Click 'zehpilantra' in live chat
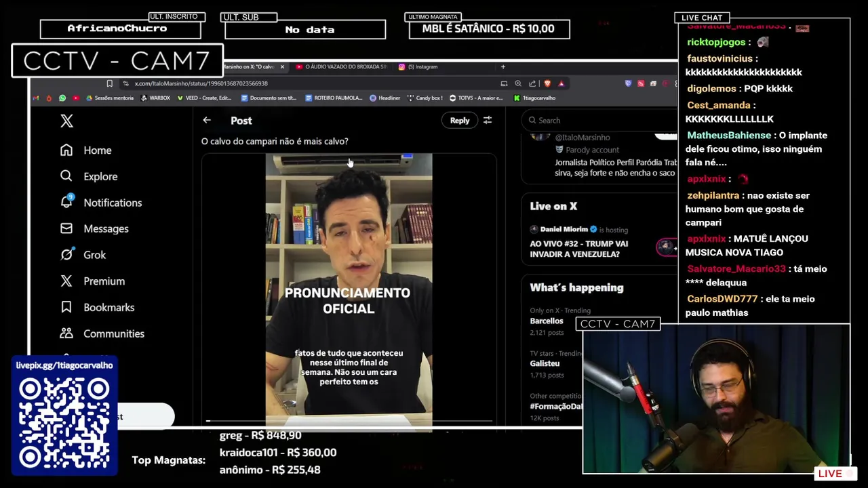The image size is (868, 488). (713, 195)
